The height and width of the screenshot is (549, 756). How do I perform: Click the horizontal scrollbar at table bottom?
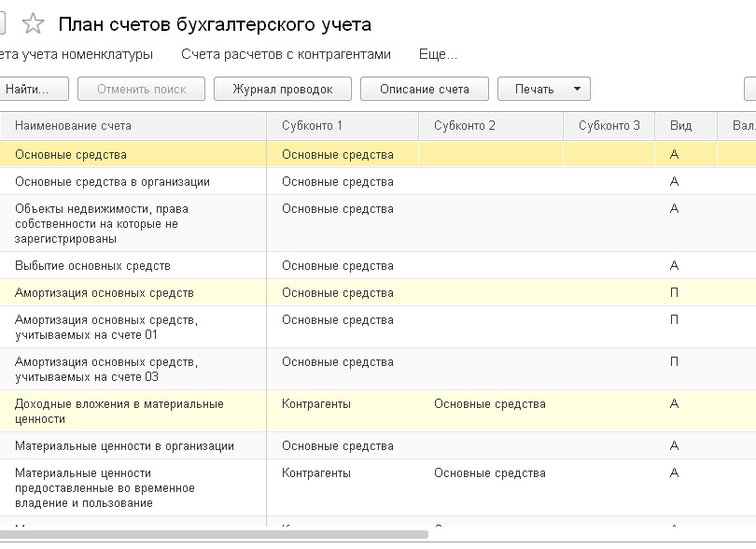point(214,534)
